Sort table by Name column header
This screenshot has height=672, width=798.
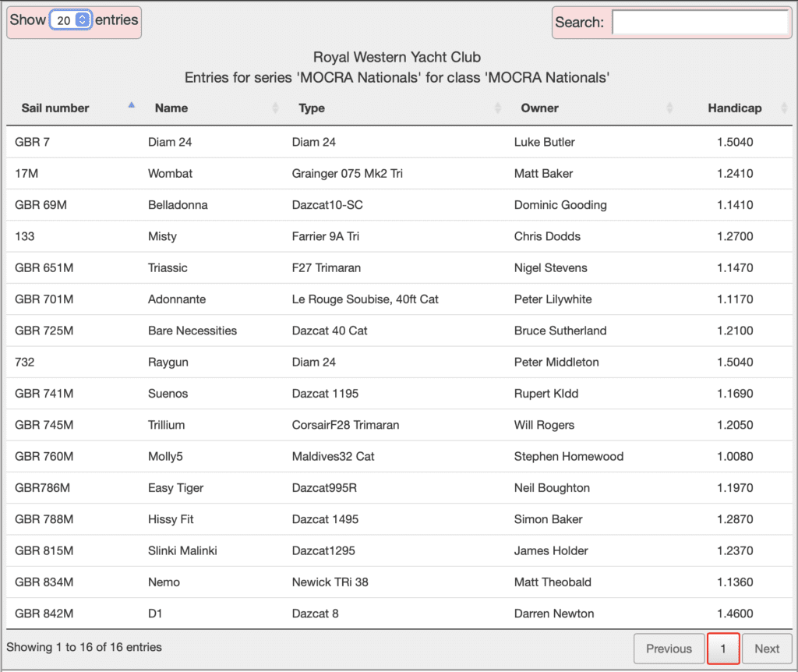point(171,108)
